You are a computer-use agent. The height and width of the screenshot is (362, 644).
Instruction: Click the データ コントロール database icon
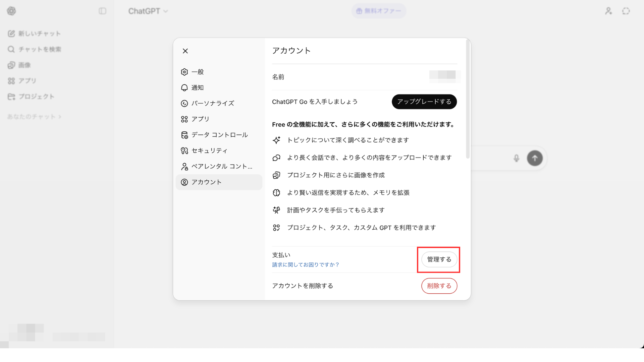[x=184, y=135]
